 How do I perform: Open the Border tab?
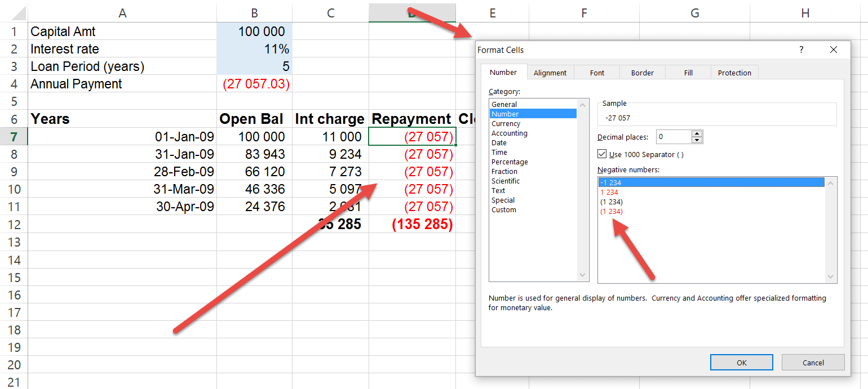pyautogui.click(x=643, y=73)
